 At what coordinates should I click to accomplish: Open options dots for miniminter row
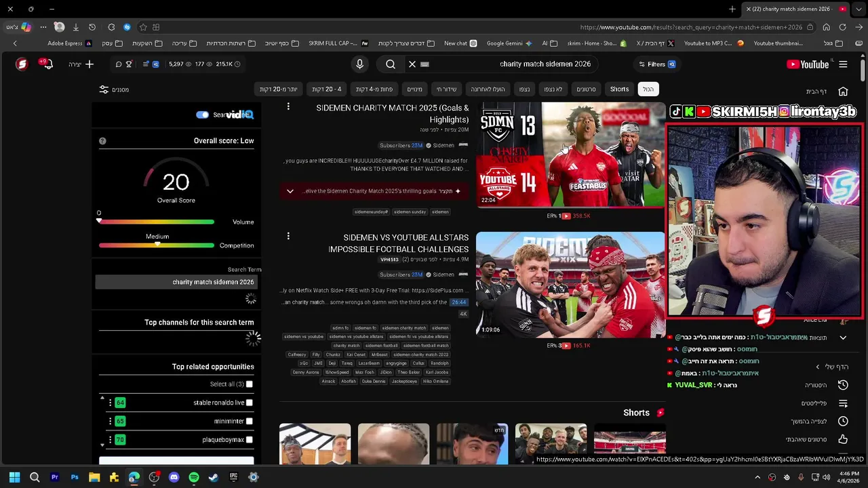(111, 421)
